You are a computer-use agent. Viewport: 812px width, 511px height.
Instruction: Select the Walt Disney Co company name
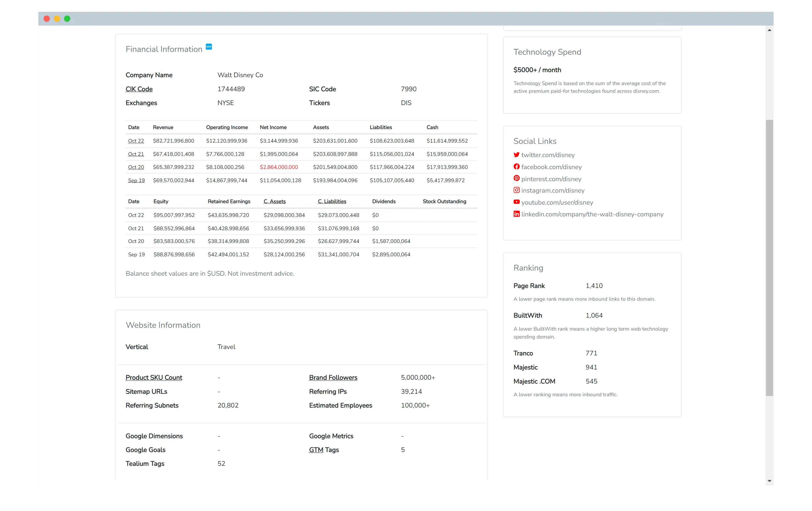click(240, 75)
